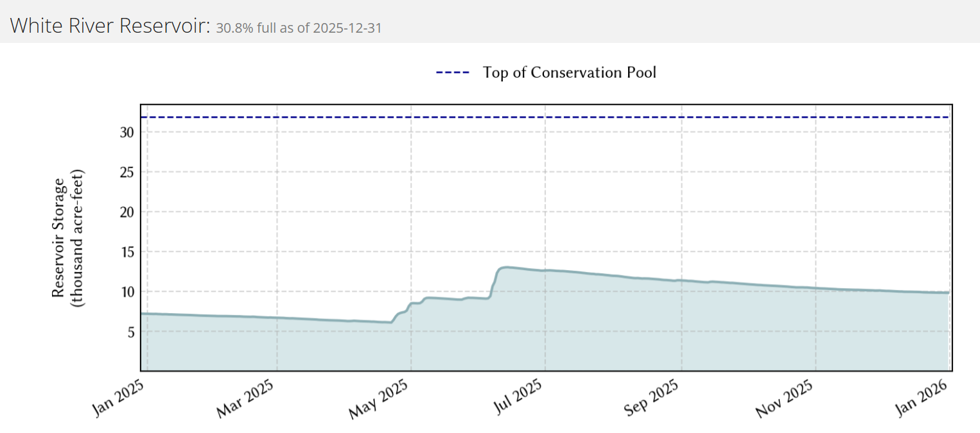Select the Sep 2025 x-axis label
Image resolution: width=980 pixels, height=433 pixels.
(650, 399)
